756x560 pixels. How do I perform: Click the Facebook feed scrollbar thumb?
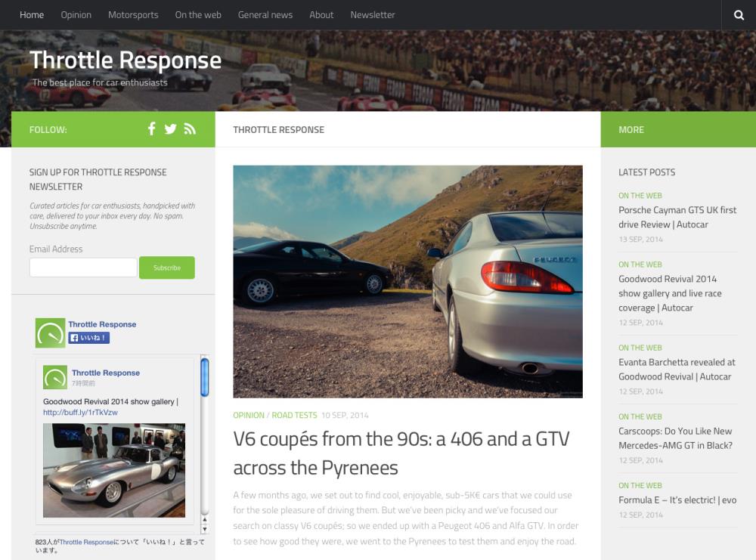click(x=204, y=377)
